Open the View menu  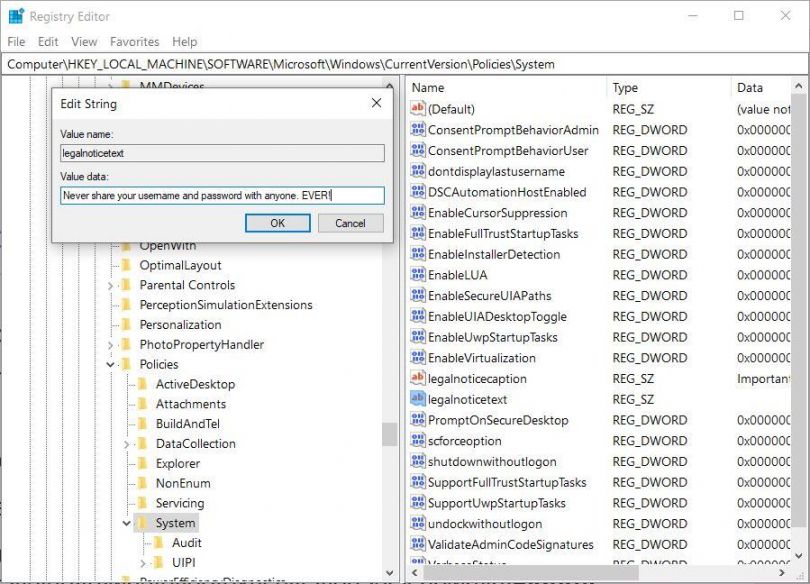pyautogui.click(x=84, y=42)
